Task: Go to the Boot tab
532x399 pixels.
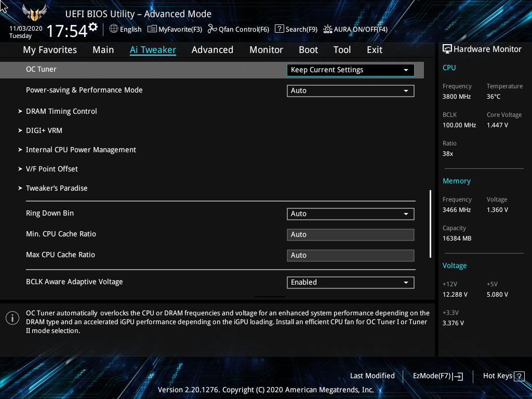Action: pyautogui.click(x=309, y=50)
